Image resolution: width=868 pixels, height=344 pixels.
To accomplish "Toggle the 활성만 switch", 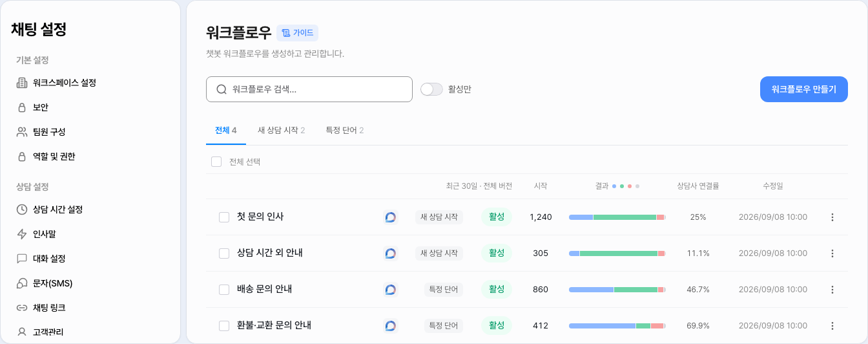I will pos(431,89).
